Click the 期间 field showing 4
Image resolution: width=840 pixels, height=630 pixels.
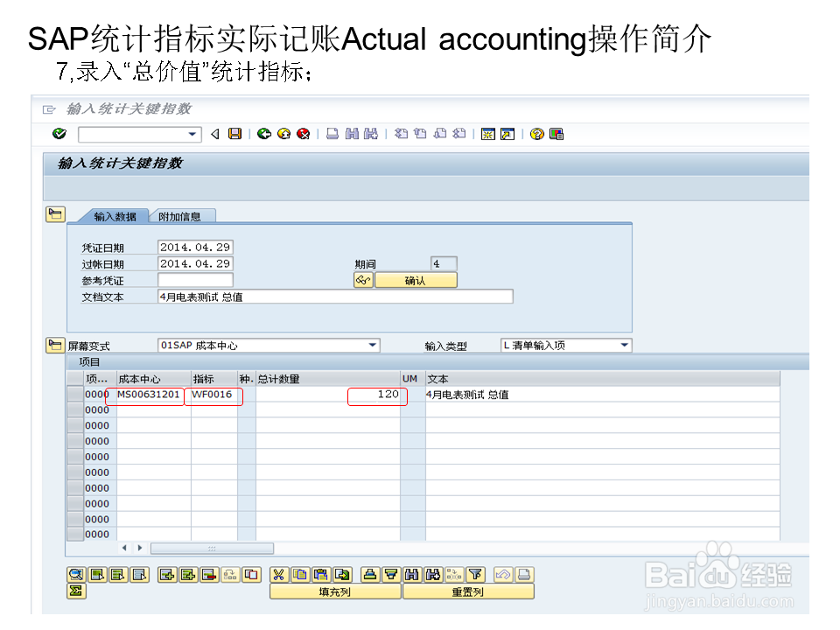point(444,263)
